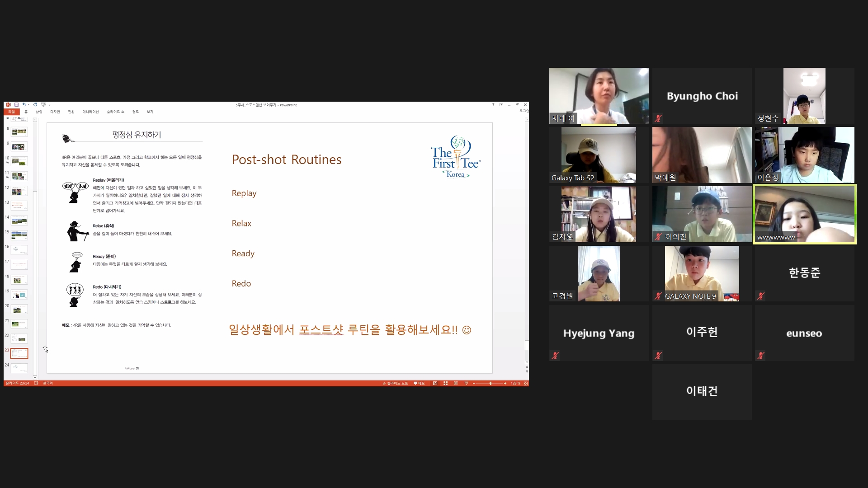868x488 pixels.
Task: Click the zoom slider in status bar
Action: point(491,383)
